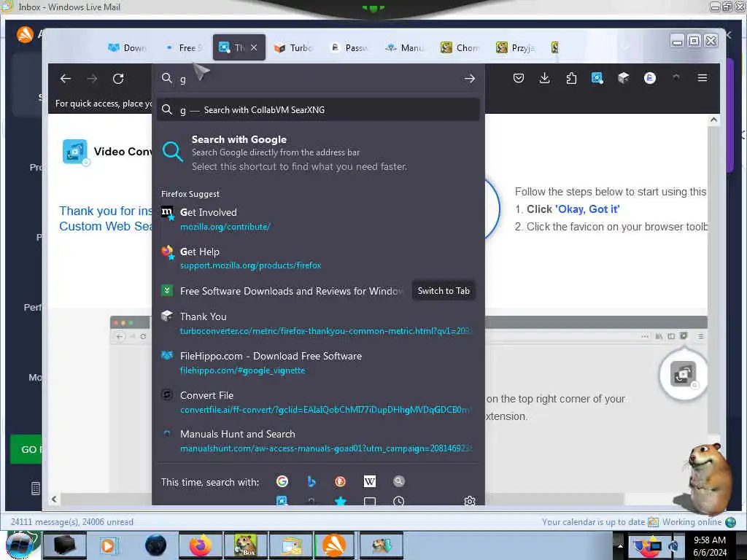Select 'Search with CollabVM SearXNG' suggestion
Viewport: 747px width, 560px height.
click(x=318, y=109)
